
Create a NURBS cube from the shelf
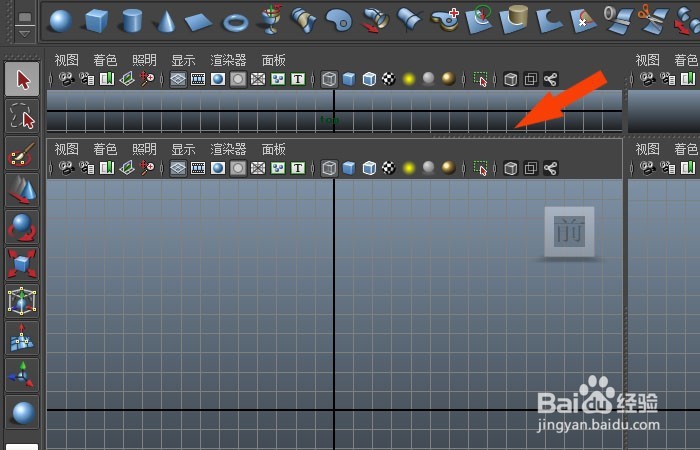[96, 21]
